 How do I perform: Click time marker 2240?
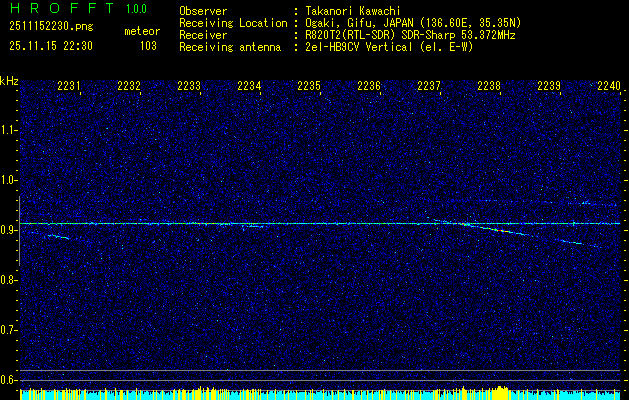point(609,86)
